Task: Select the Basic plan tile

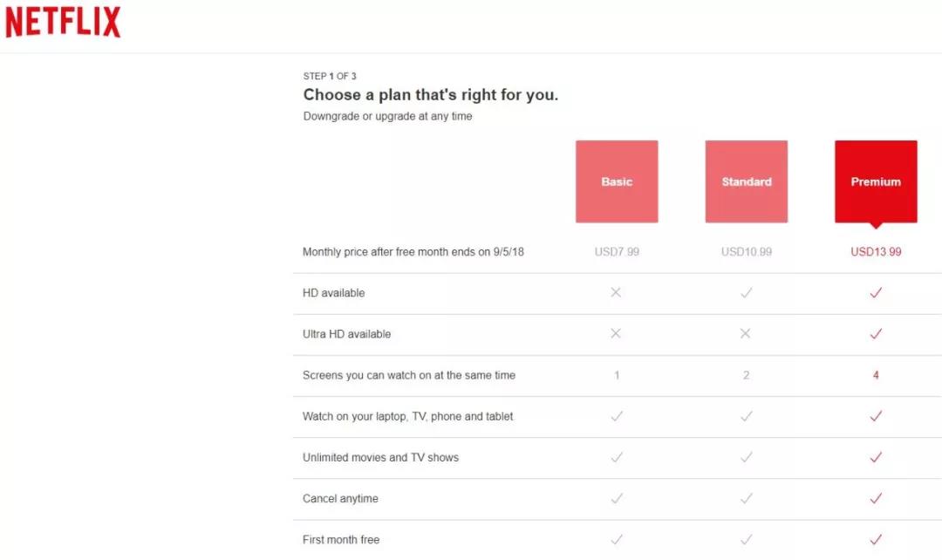Action: pyautogui.click(x=617, y=181)
